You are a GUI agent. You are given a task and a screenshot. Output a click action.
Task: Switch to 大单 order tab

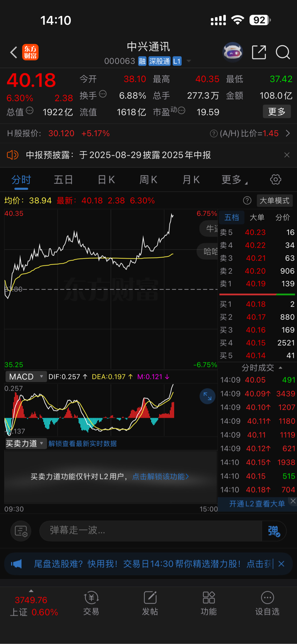point(257,217)
